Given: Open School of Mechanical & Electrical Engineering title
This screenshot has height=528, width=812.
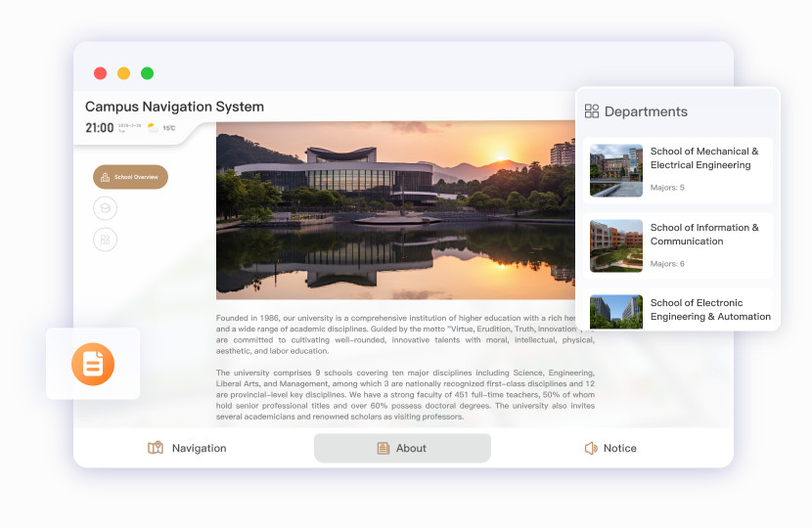Looking at the screenshot, I should (704, 158).
